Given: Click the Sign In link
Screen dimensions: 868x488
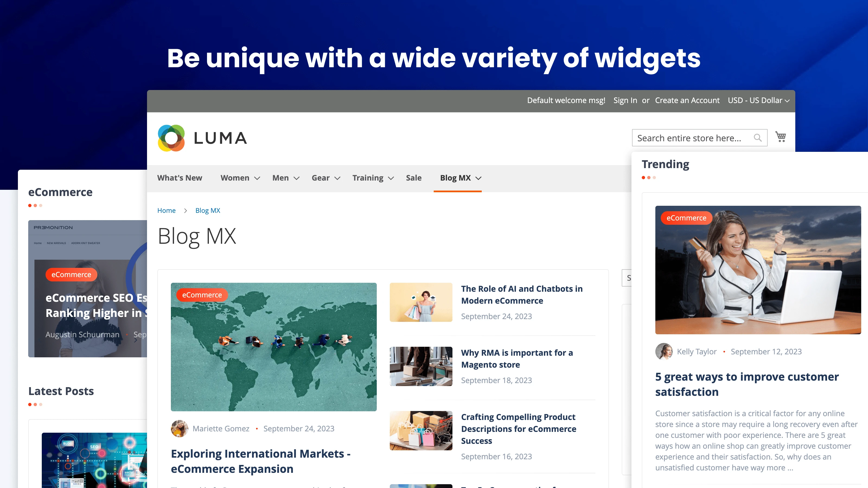Looking at the screenshot, I should tap(625, 100).
